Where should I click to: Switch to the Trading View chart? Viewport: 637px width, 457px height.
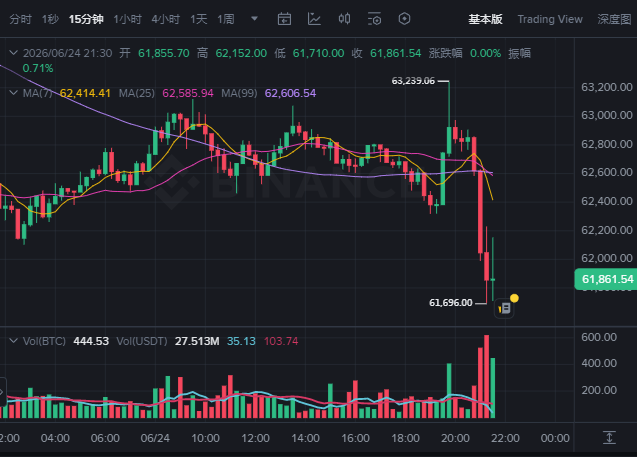point(550,19)
